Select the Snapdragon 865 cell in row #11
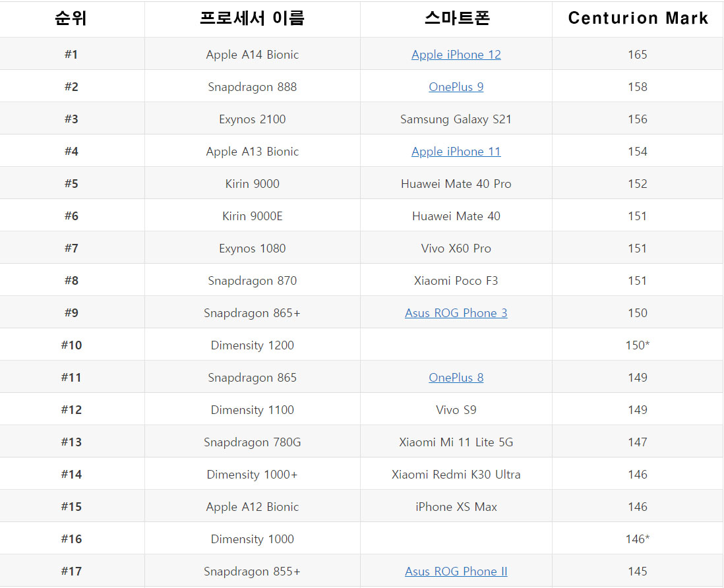This screenshot has width=724, height=588. (252, 378)
